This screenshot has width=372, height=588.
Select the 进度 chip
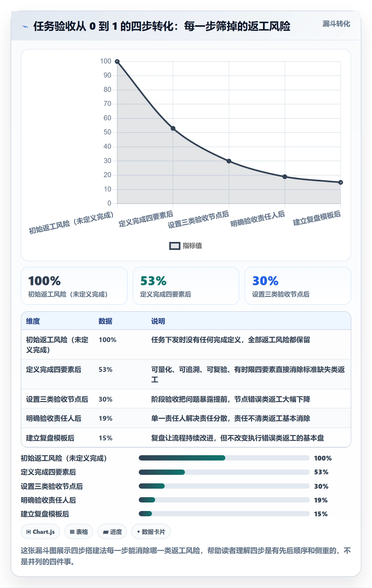pos(112,532)
